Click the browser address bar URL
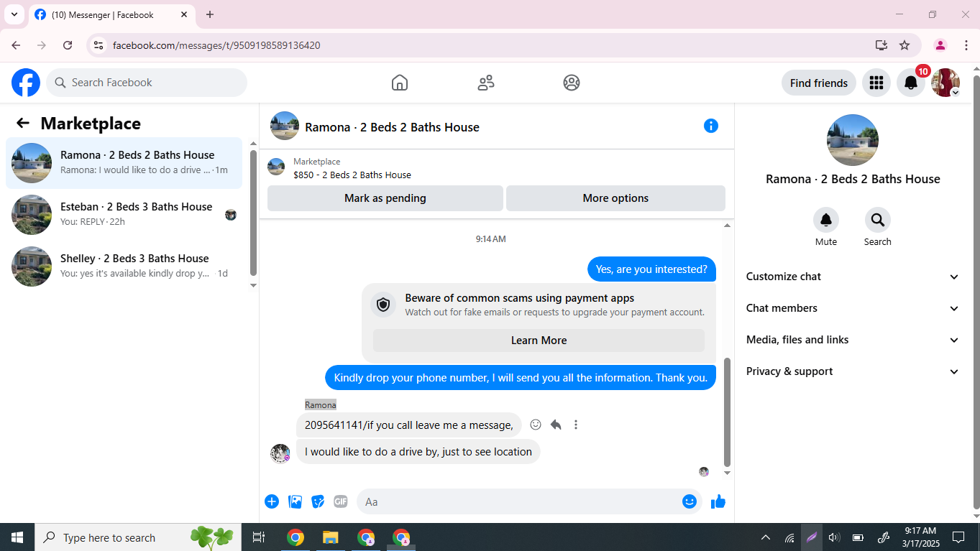This screenshot has width=980, height=551. click(216, 45)
